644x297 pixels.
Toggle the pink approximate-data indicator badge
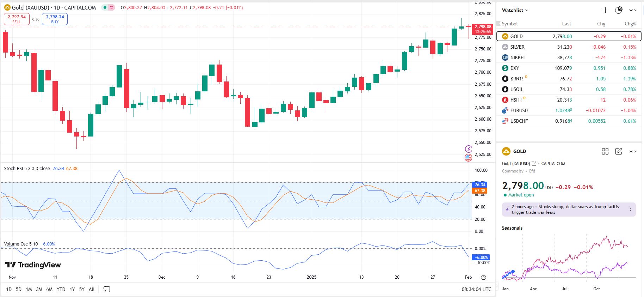pyautogui.click(x=111, y=7)
